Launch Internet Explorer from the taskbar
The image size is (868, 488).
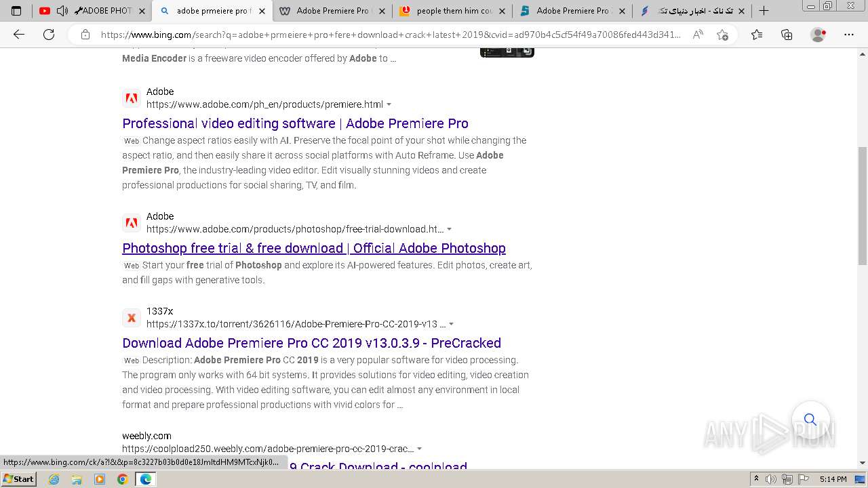pyautogui.click(x=54, y=479)
